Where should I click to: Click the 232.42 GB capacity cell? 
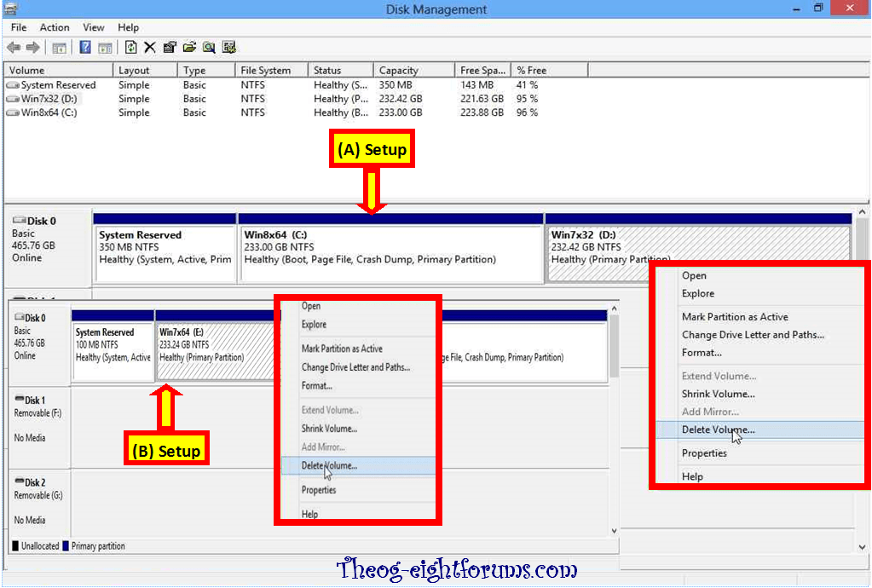pyautogui.click(x=401, y=99)
